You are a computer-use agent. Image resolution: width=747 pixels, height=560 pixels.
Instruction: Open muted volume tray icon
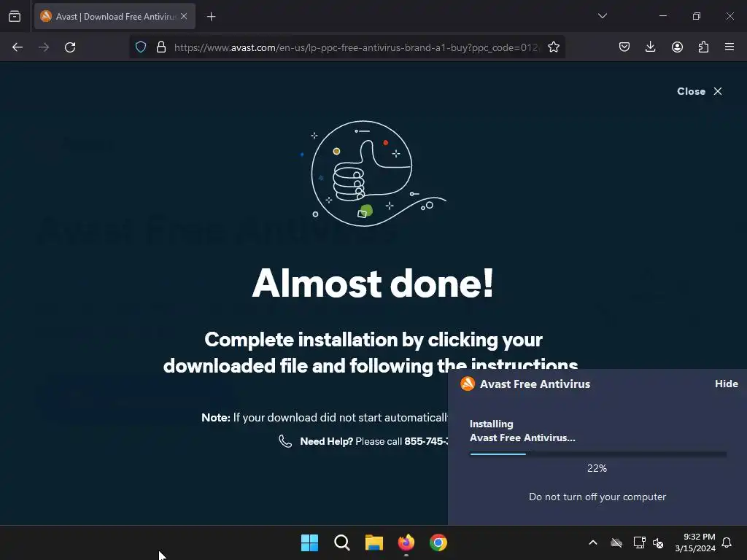point(659,542)
